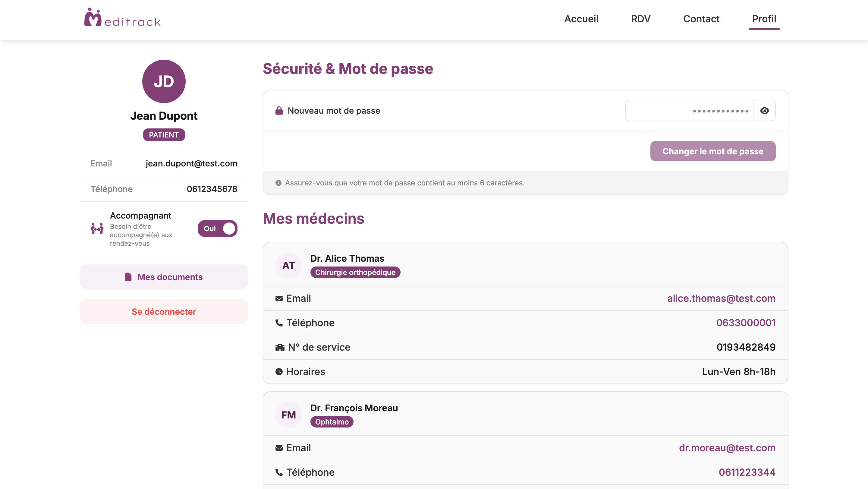This screenshot has height=489, width=868.
Task: Click the JD avatar circle
Action: (164, 81)
